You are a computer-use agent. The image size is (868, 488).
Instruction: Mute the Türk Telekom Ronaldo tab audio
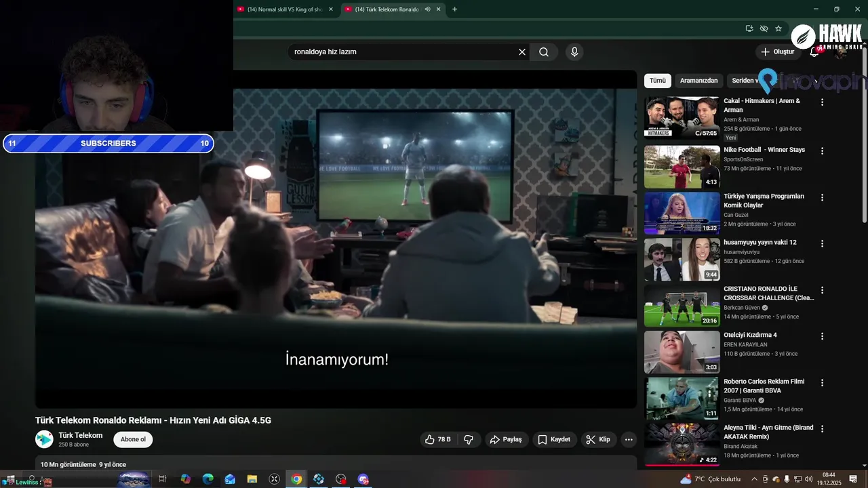pyautogui.click(x=427, y=9)
